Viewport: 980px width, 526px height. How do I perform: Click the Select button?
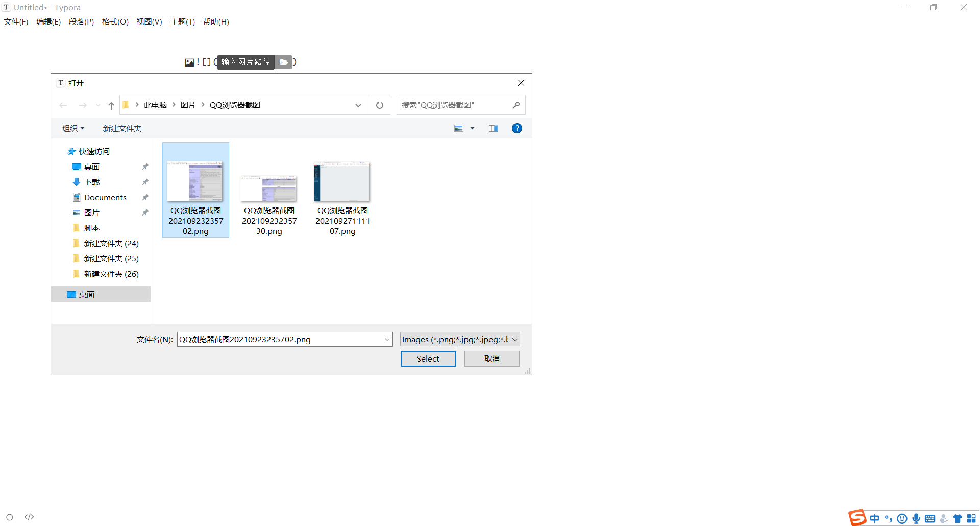(x=428, y=359)
